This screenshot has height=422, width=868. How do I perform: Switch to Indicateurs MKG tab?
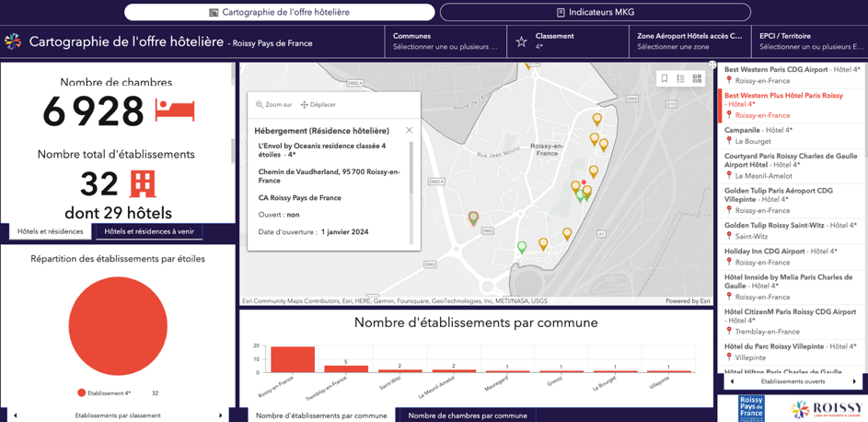[x=596, y=12]
